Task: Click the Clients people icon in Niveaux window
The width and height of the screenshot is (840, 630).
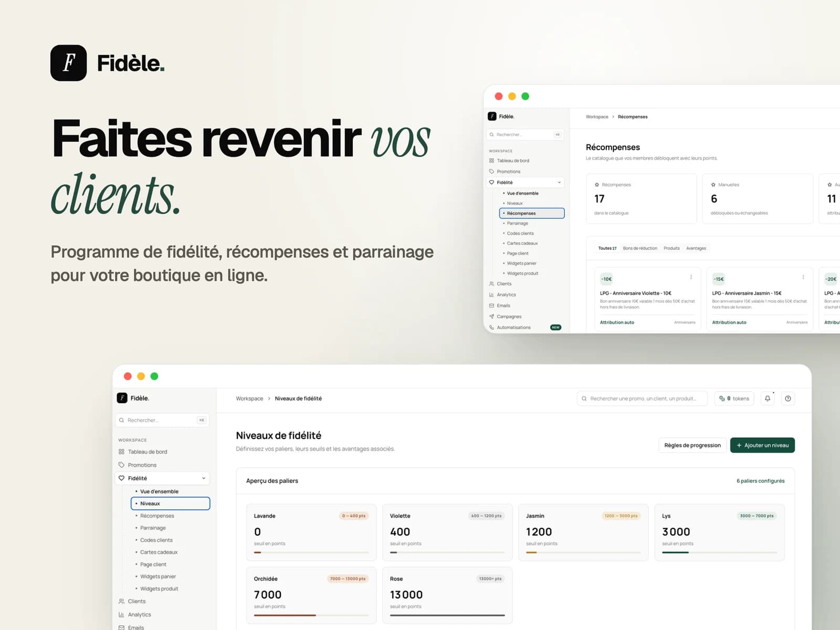Action: coord(121,601)
